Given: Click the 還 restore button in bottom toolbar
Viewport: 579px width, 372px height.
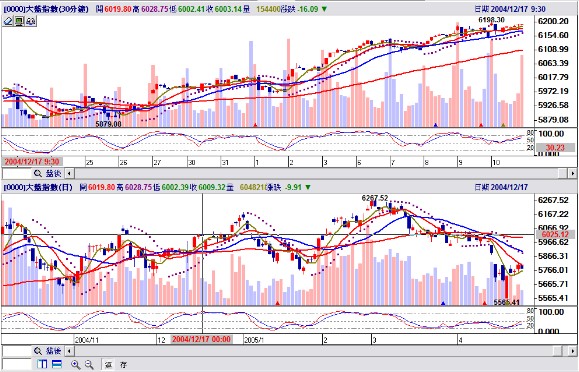Looking at the screenshot, I should 109,365.
